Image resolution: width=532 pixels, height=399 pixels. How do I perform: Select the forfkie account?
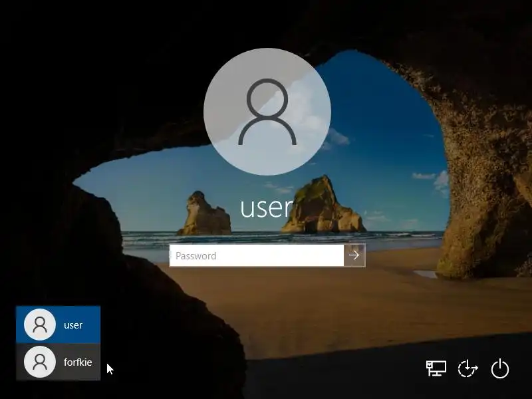[x=58, y=362]
